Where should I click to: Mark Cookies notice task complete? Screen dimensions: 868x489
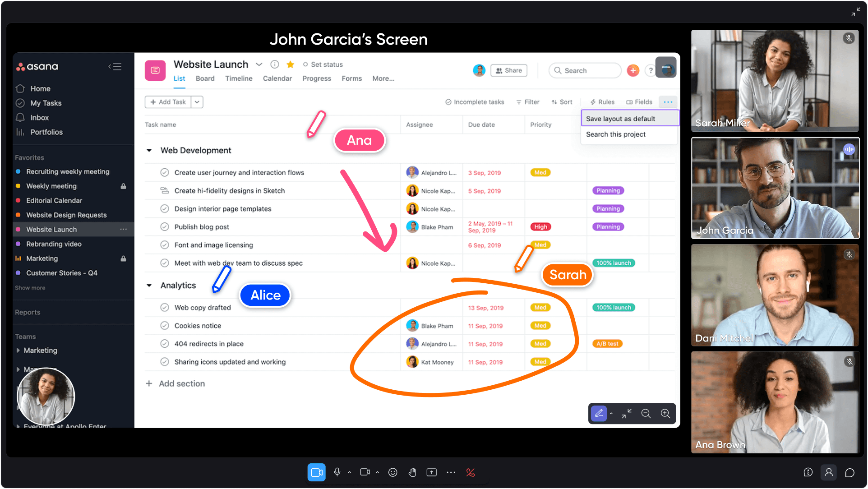coord(165,326)
